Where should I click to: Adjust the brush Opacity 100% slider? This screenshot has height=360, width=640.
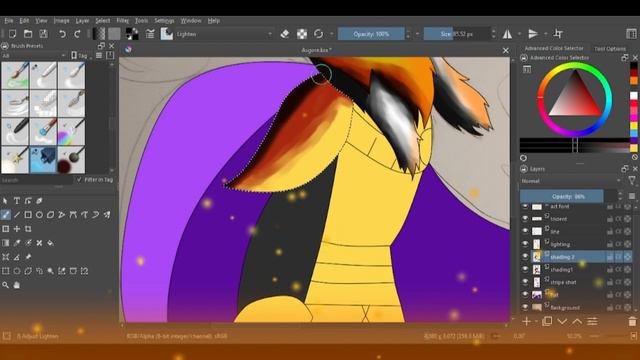coord(371,34)
